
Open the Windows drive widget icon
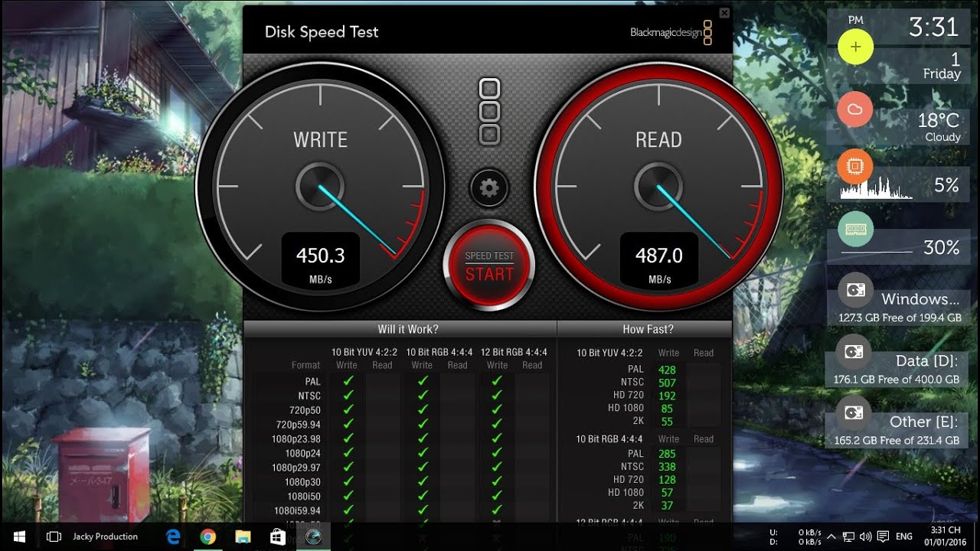point(855,291)
